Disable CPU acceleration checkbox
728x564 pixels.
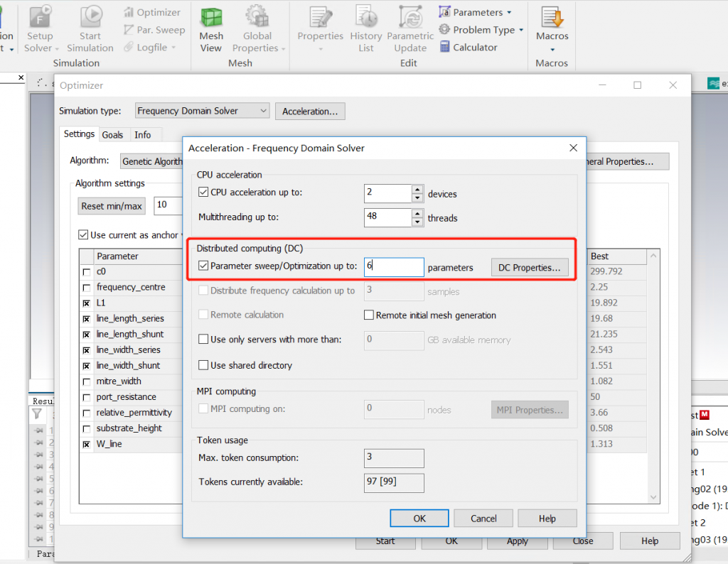click(204, 192)
